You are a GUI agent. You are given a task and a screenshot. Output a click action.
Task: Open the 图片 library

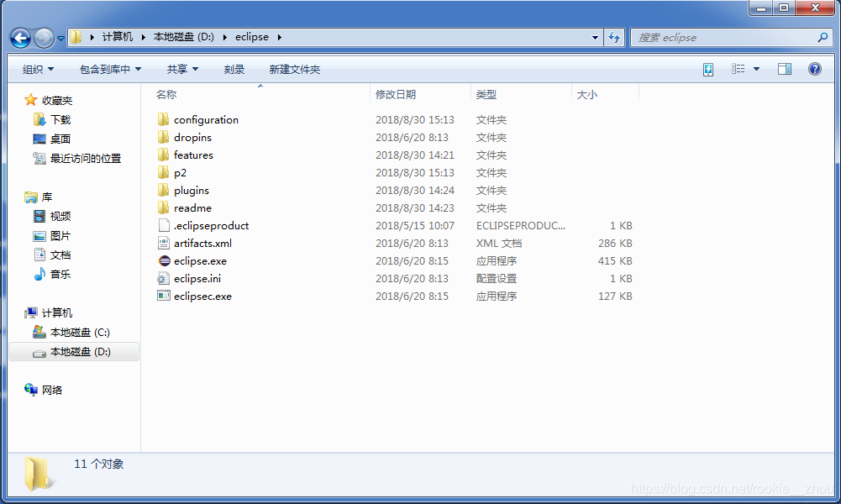(x=60, y=235)
